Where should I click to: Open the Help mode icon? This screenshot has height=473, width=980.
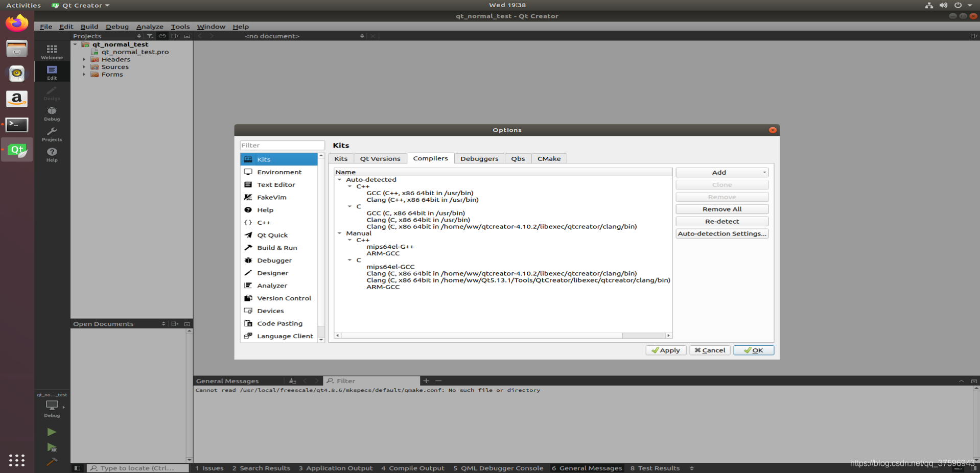click(52, 154)
